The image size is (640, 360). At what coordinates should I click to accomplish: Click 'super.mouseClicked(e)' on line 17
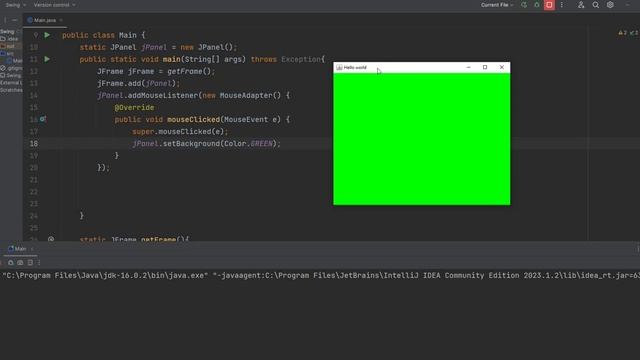178,132
